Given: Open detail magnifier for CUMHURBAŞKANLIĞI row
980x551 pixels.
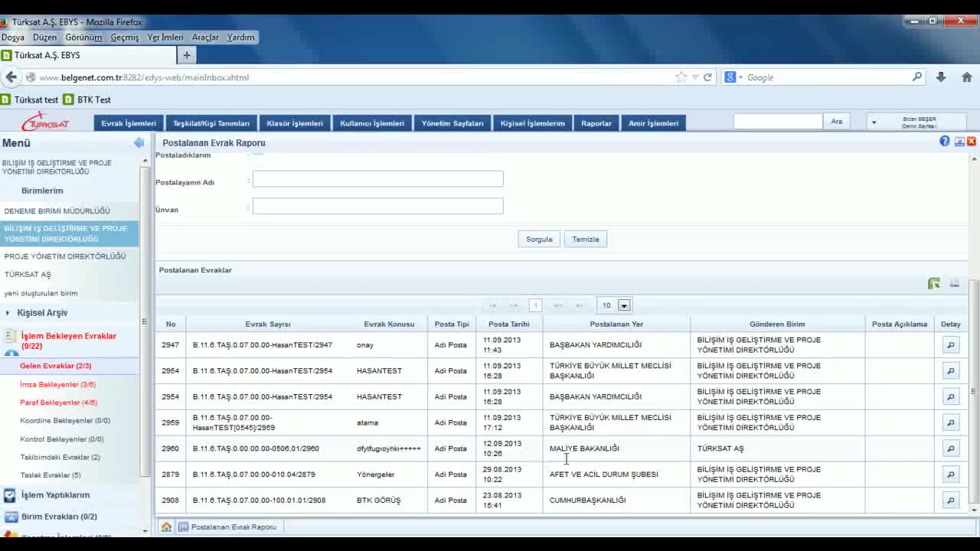Looking at the screenshot, I should 950,500.
